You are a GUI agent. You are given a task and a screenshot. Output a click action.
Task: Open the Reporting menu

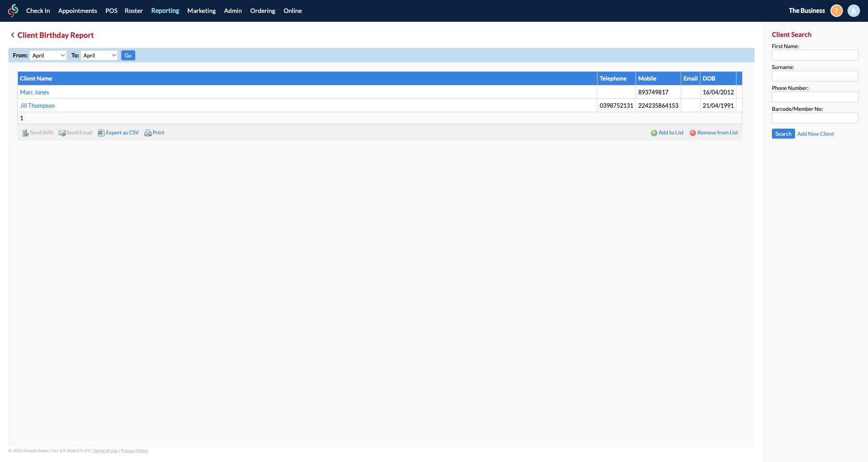tap(165, 11)
